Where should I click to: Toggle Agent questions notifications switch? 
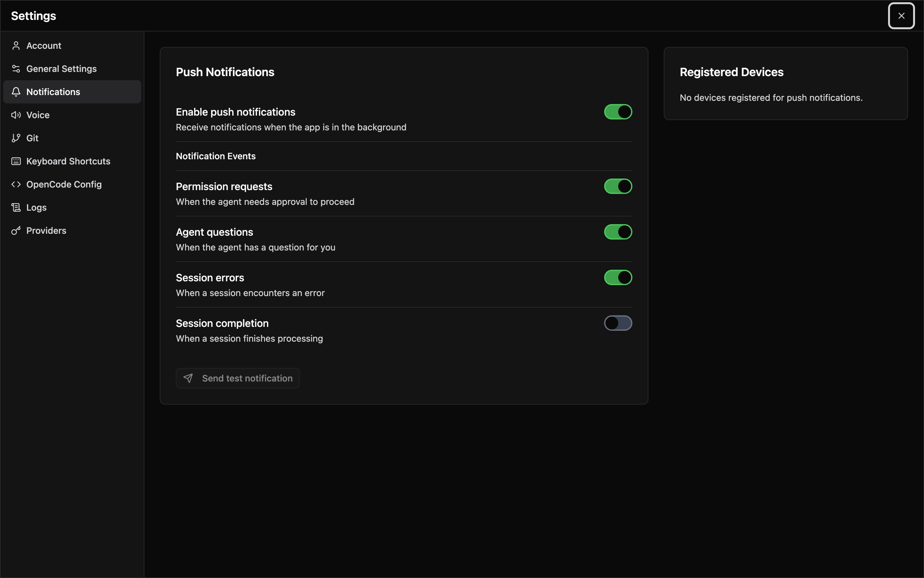[x=618, y=232]
